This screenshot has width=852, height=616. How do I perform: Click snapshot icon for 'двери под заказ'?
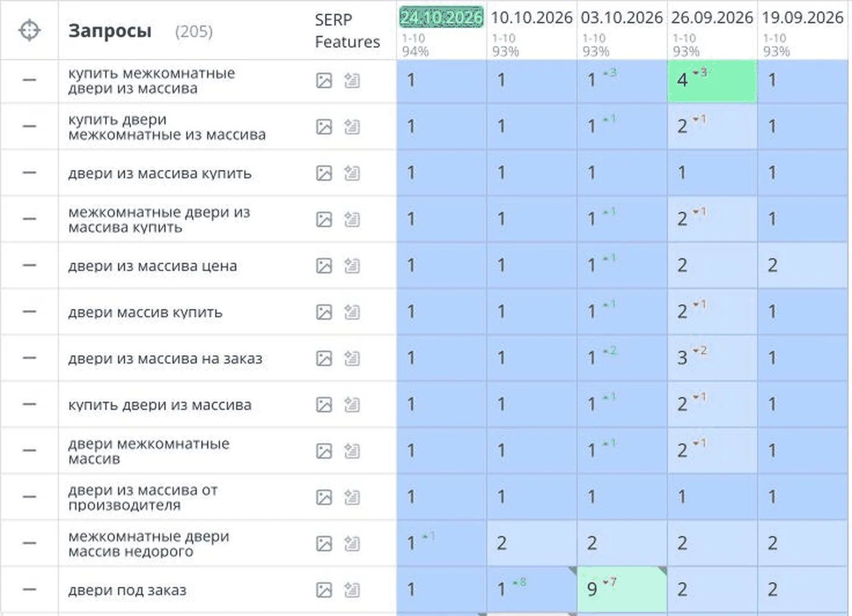click(352, 589)
